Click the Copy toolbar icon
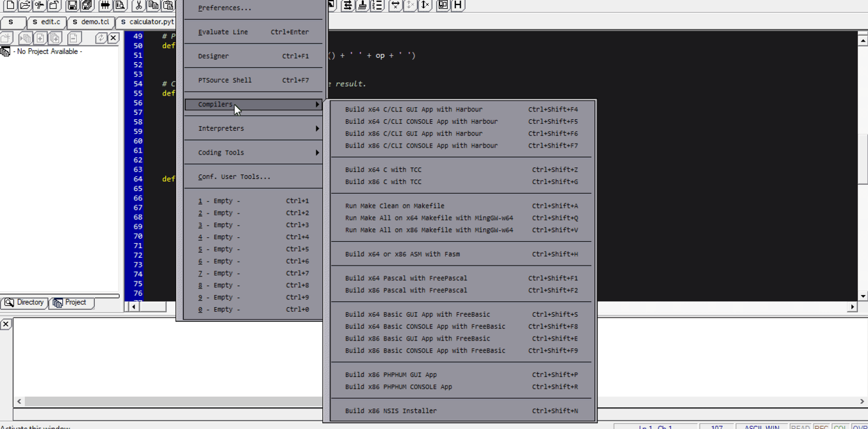 [153, 6]
